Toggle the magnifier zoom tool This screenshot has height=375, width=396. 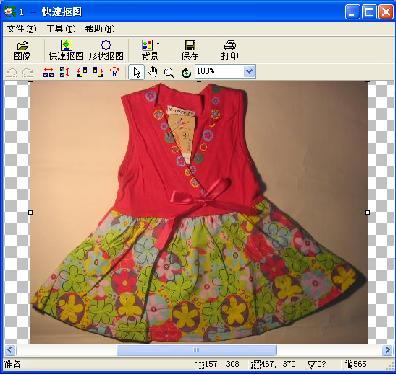point(169,72)
